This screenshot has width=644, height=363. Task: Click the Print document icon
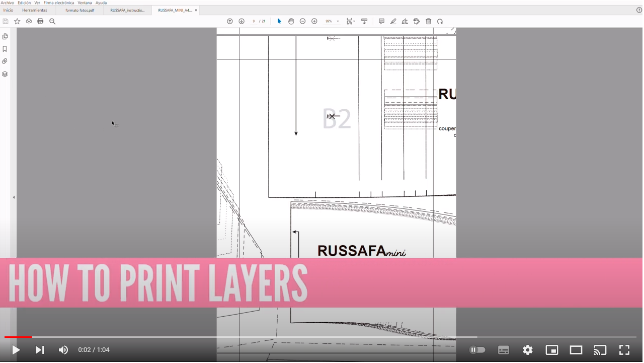click(40, 21)
